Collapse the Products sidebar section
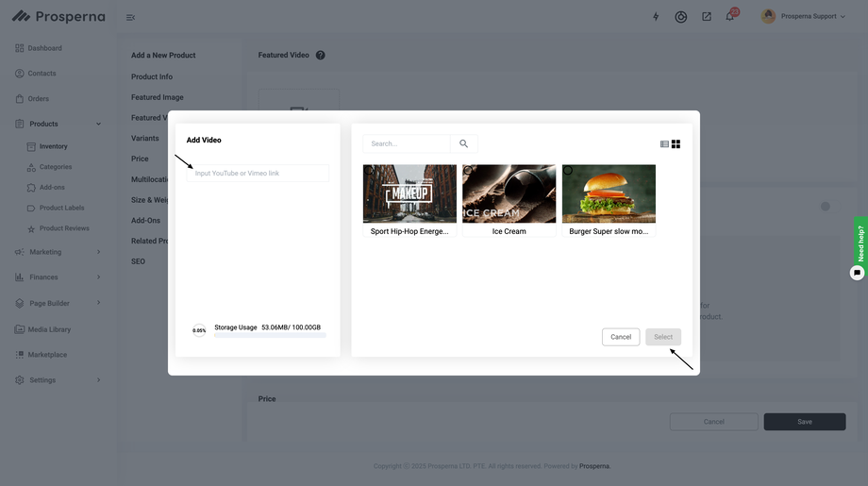The image size is (868, 486). 98,124
